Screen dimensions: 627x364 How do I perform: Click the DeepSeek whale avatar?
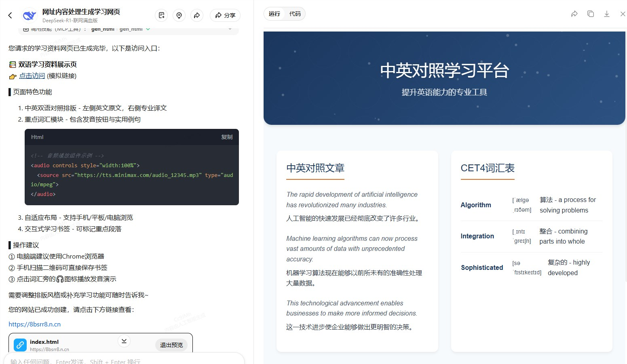[29, 15]
